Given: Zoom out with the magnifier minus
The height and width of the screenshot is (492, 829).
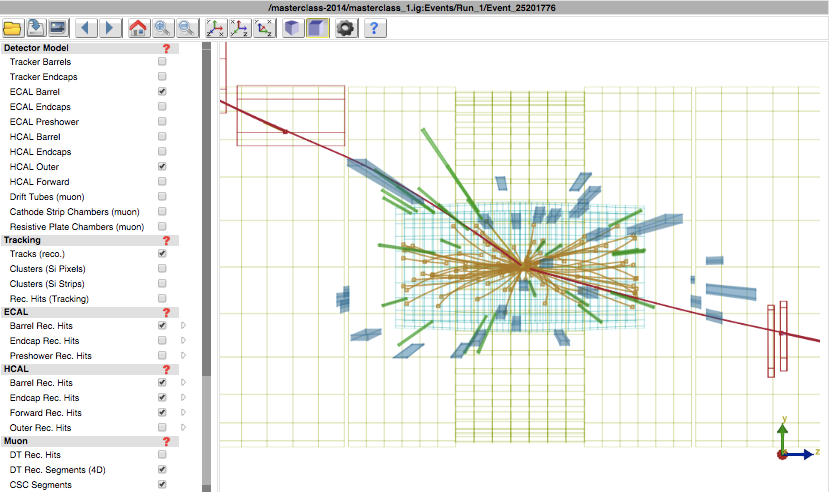Looking at the screenshot, I should pos(185,28).
